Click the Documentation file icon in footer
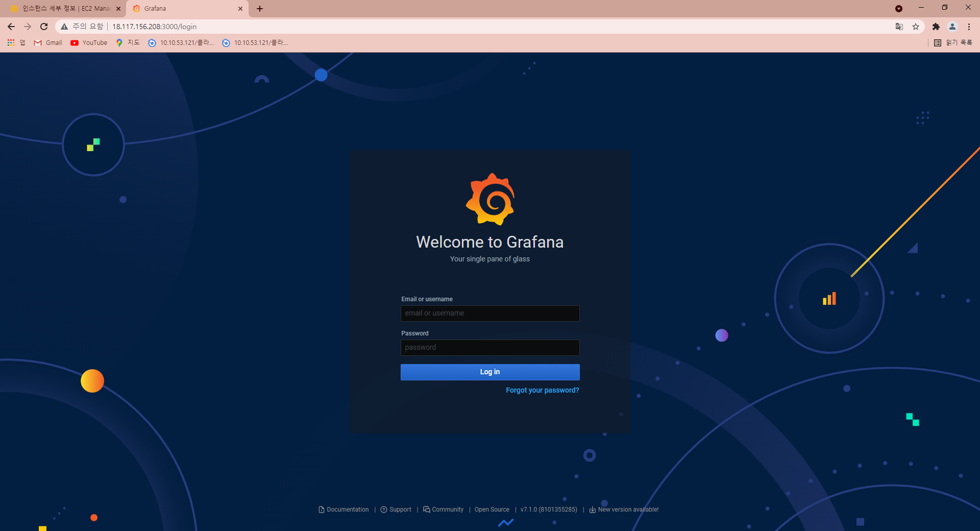This screenshot has width=980, height=531. coord(322,510)
